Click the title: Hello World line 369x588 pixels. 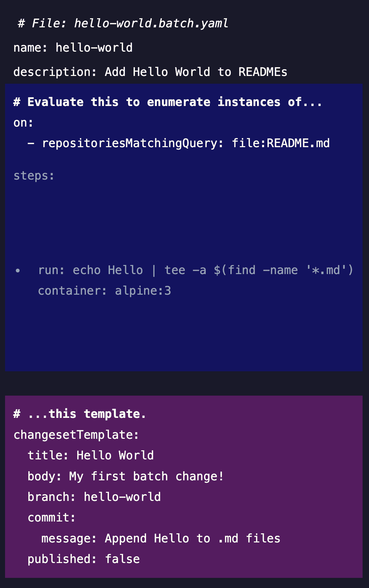(91, 455)
